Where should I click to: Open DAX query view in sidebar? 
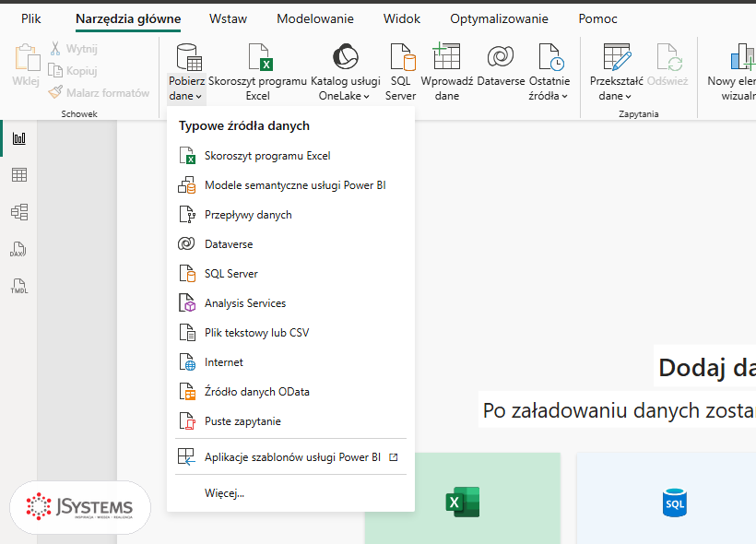coord(18,249)
